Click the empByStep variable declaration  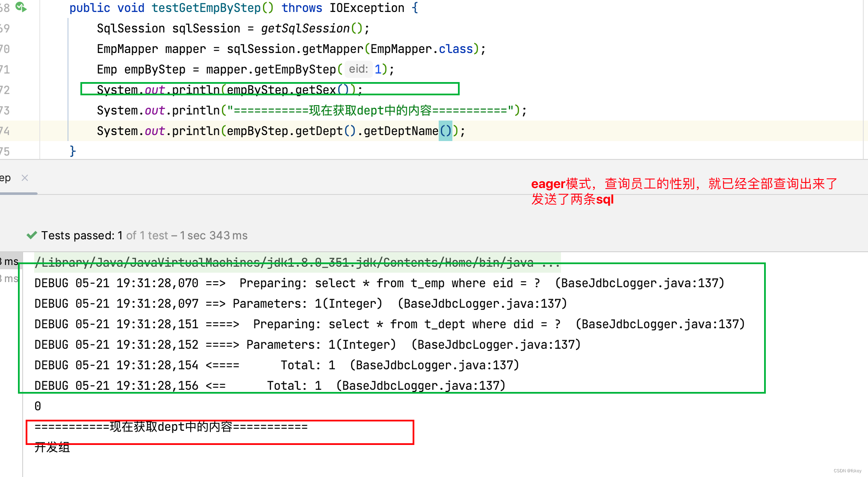(155, 69)
